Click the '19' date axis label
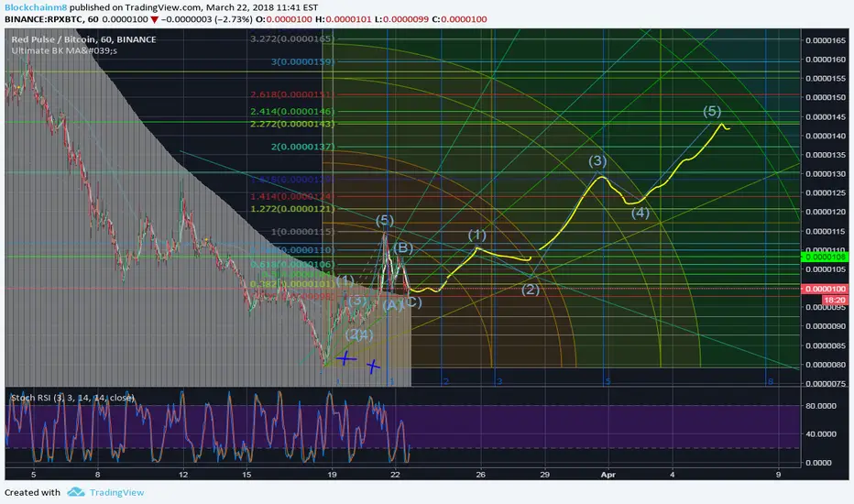The width and height of the screenshot is (854, 504). tap(332, 475)
